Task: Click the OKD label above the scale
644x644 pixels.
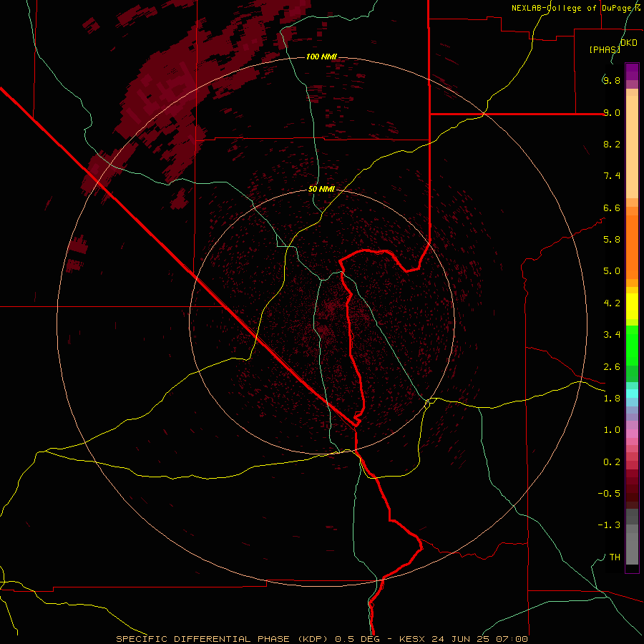Action: point(629,42)
